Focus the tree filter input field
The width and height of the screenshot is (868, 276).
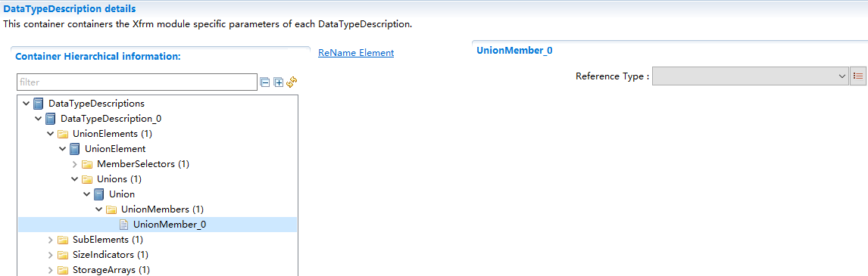pyautogui.click(x=137, y=82)
